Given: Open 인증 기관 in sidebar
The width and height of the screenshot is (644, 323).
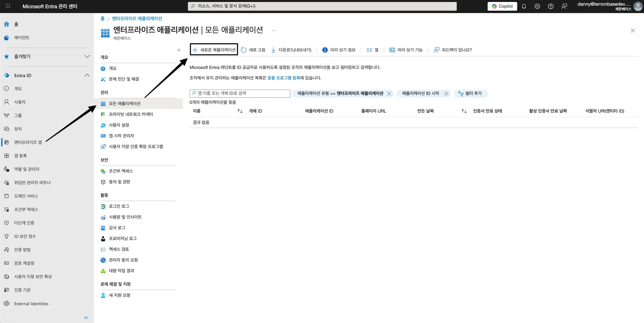Looking at the screenshot, I should click(22, 290).
